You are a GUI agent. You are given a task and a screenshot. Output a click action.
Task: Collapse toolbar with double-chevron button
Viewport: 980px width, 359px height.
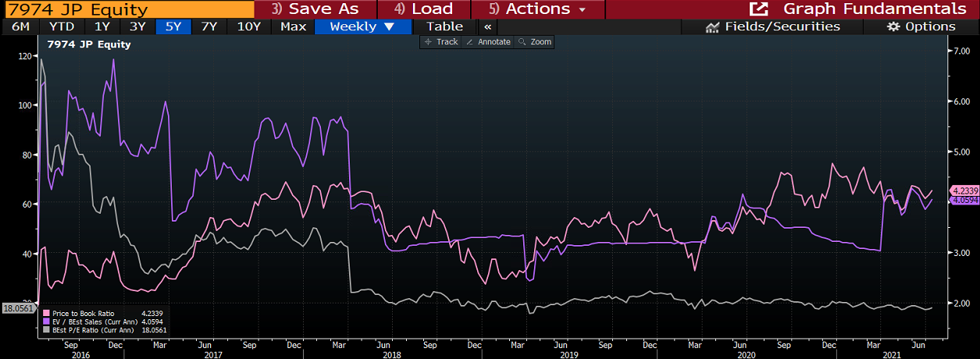[x=487, y=27]
